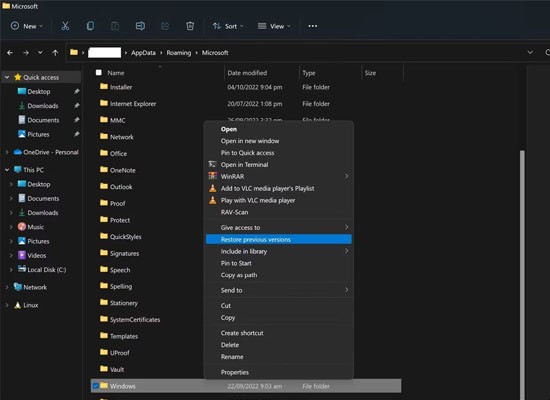Click the Copy icon in toolbar
The height and width of the screenshot is (400, 550).
[90, 26]
